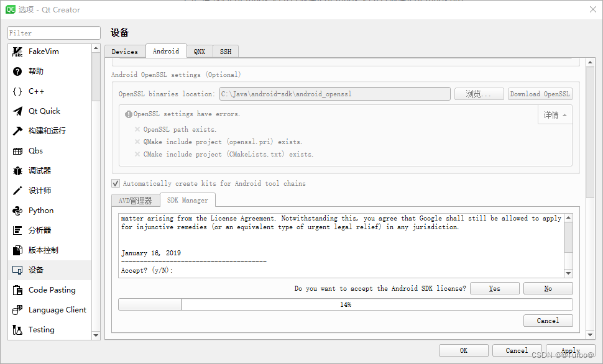Click sidebar list scroll up arrow
Image resolution: width=603 pixels, height=364 pixels.
(96, 48)
